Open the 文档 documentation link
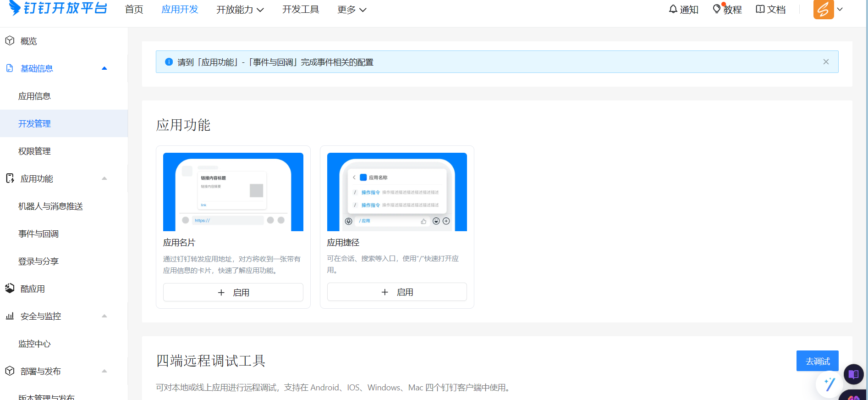 click(771, 9)
